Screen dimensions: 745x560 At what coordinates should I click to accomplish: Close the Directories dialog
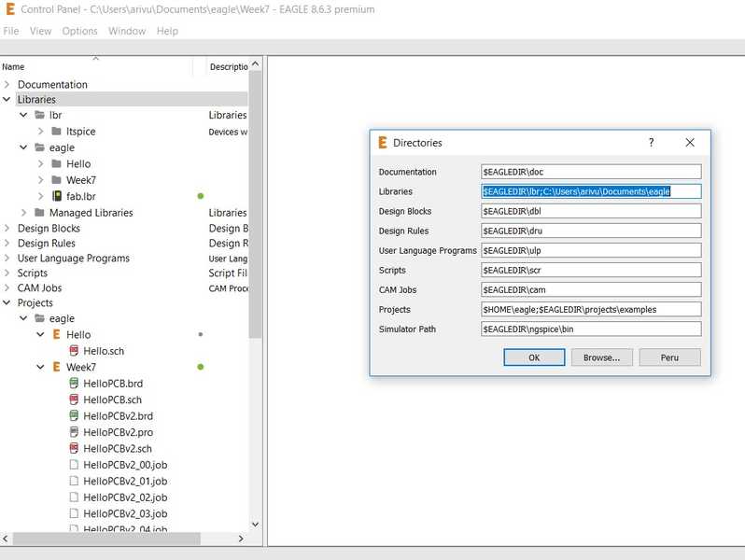point(690,143)
